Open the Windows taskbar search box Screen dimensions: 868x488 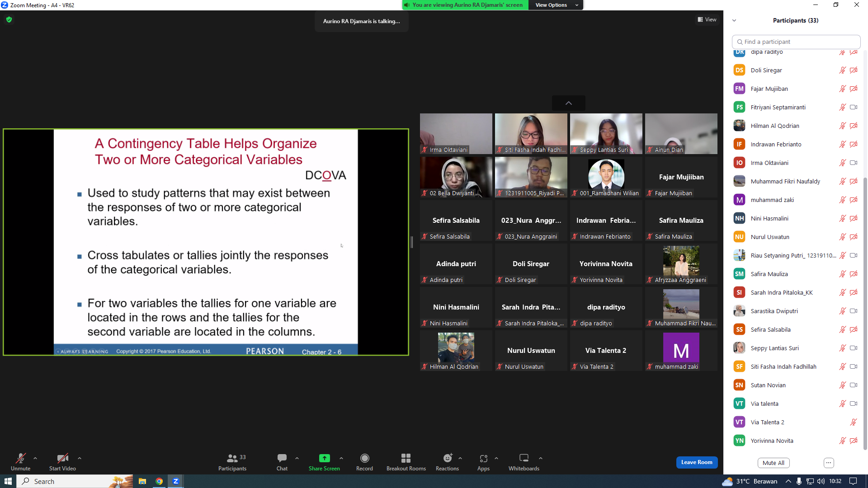point(75,481)
